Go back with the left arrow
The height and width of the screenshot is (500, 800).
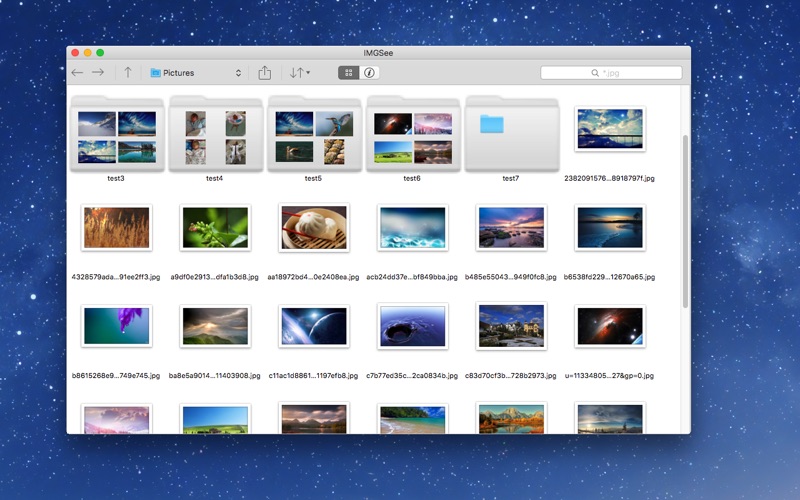coord(77,72)
